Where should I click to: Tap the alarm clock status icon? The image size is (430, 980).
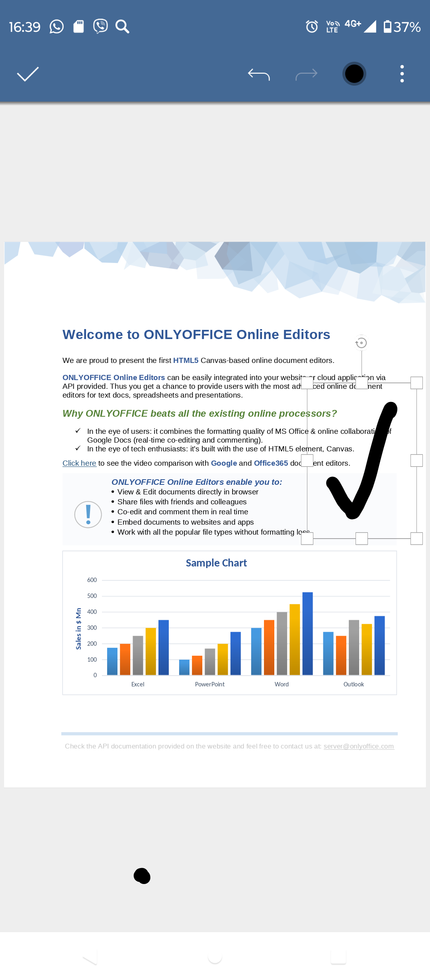[x=312, y=27]
